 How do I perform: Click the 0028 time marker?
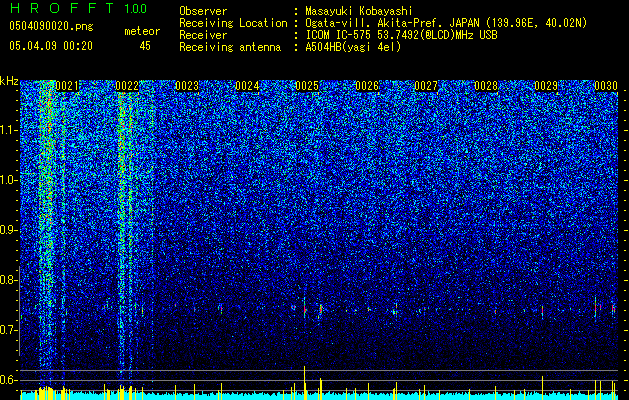click(x=486, y=86)
